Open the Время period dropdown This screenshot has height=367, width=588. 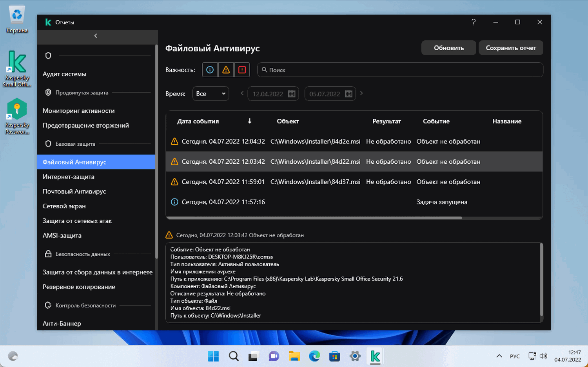[211, 94]
